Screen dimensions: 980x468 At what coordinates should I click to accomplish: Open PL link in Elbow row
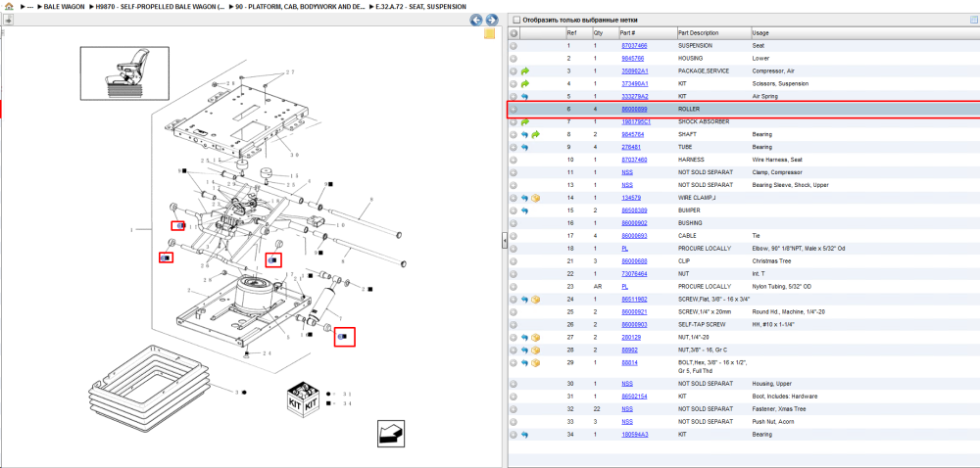tap(624, 249)
